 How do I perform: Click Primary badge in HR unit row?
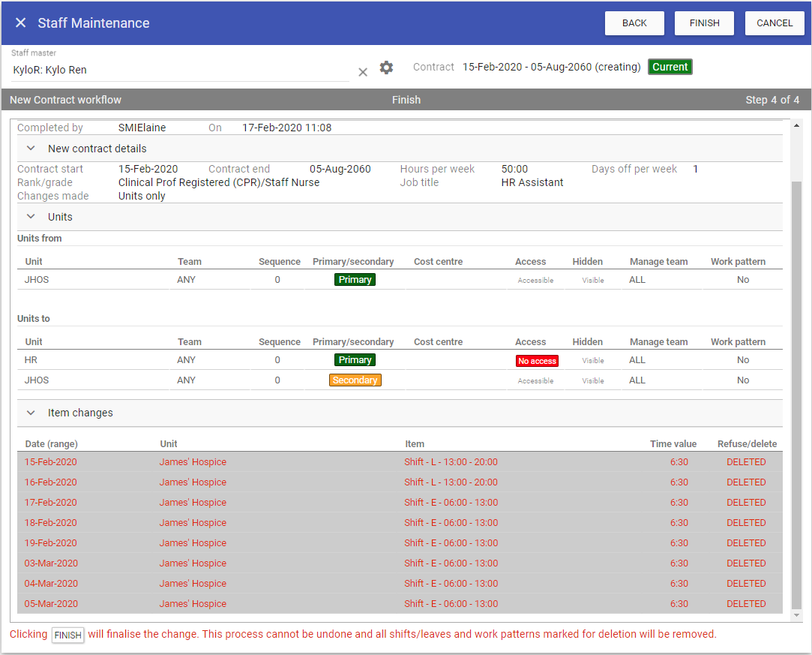pos(355,360)
